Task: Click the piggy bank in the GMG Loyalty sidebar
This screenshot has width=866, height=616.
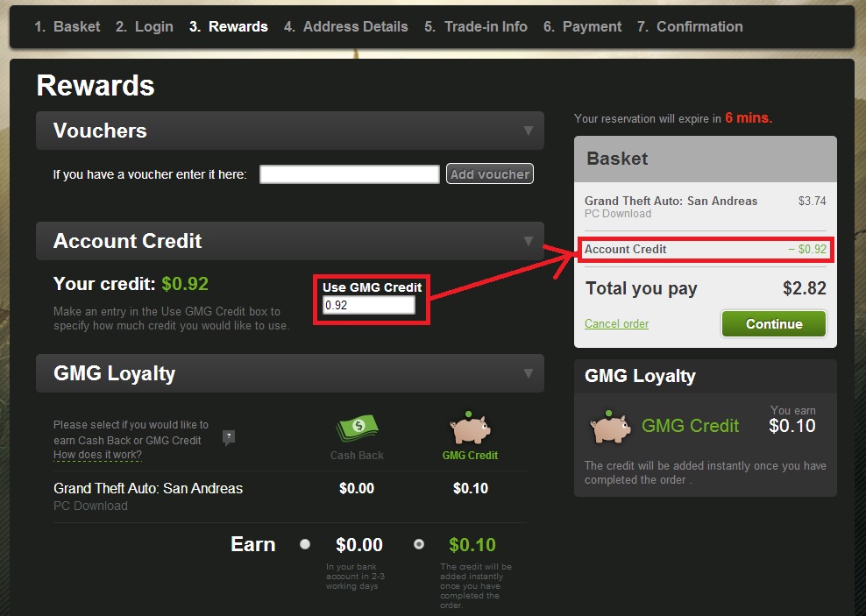Action: click(610, 426)
